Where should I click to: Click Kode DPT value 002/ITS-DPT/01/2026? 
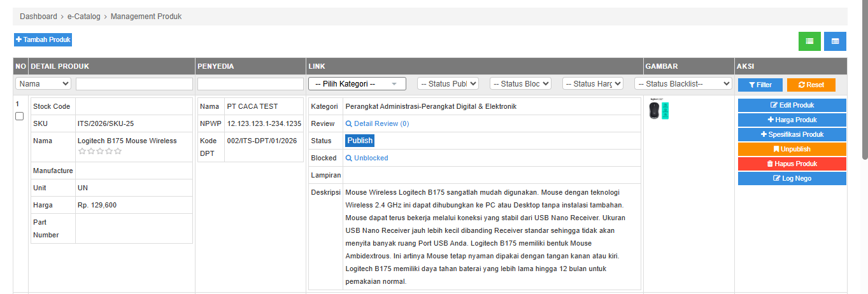(x=262, y=141)
